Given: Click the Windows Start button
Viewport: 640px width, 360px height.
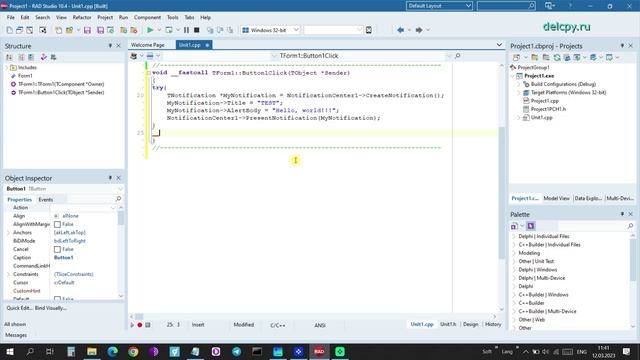Looking at the screenshot, I should 9,351.
